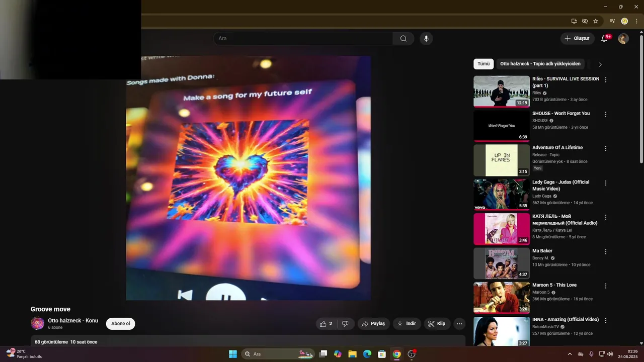Open the UP IN FLAMES thumbnail
The image size is (644, 362).
coord(502,160)
